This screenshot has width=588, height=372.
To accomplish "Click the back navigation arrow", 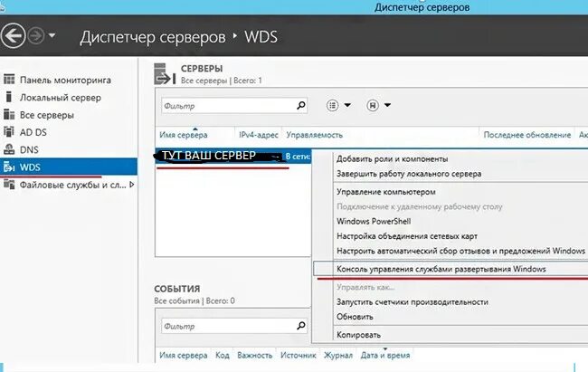I will (14, 36).
